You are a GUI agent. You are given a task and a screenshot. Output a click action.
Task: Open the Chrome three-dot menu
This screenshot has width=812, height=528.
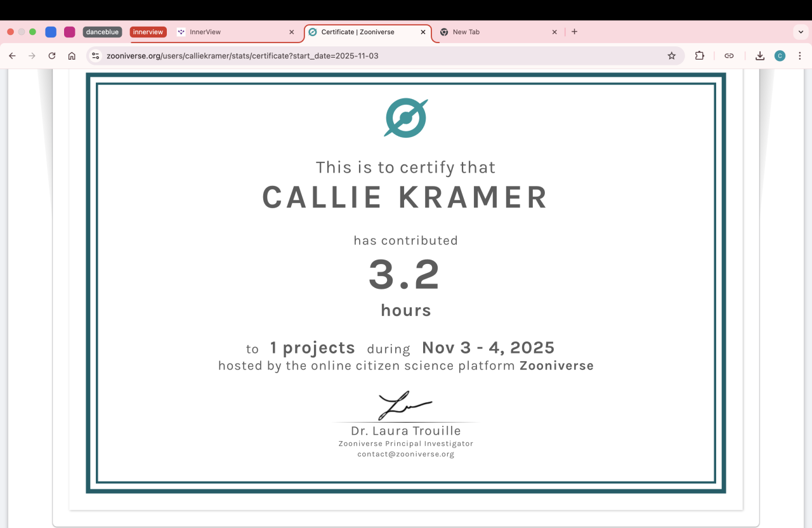pyautogui.click(x=799, y=56)
